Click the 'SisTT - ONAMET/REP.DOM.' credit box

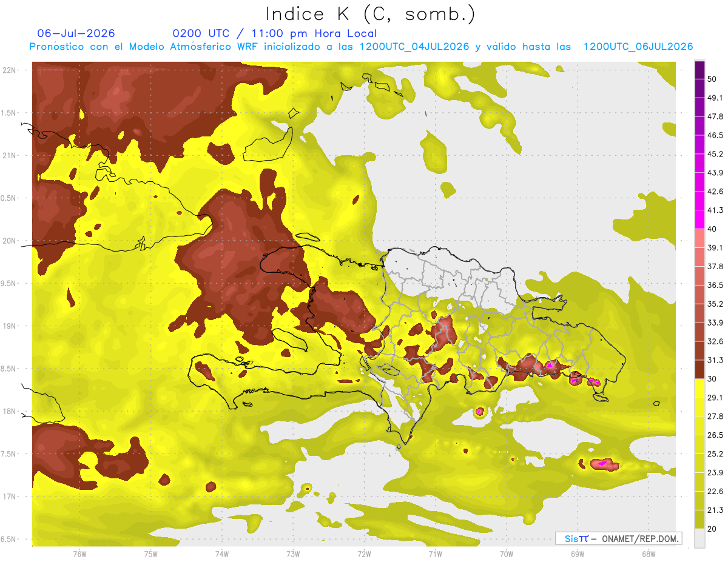click(x=618, y=538)
